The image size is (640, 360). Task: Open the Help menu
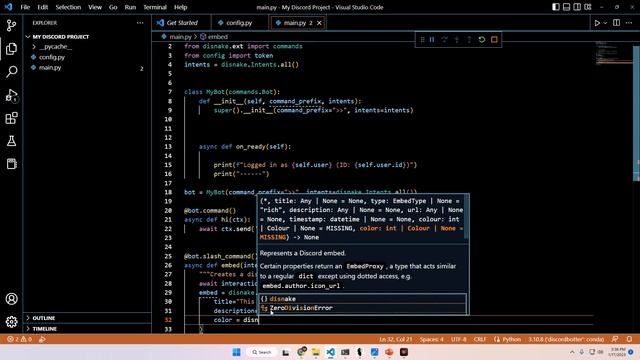(x=180, y=7)
